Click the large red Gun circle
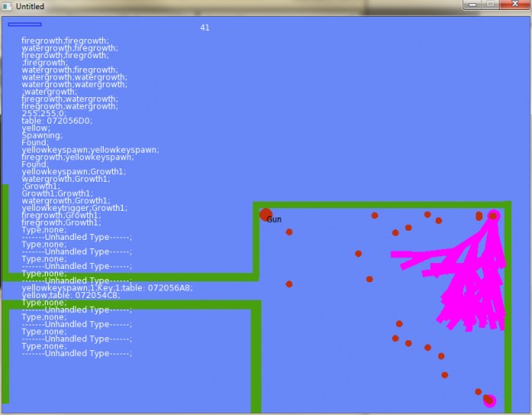The height and width of the screenshot is (415, 532). coord(266,214)
